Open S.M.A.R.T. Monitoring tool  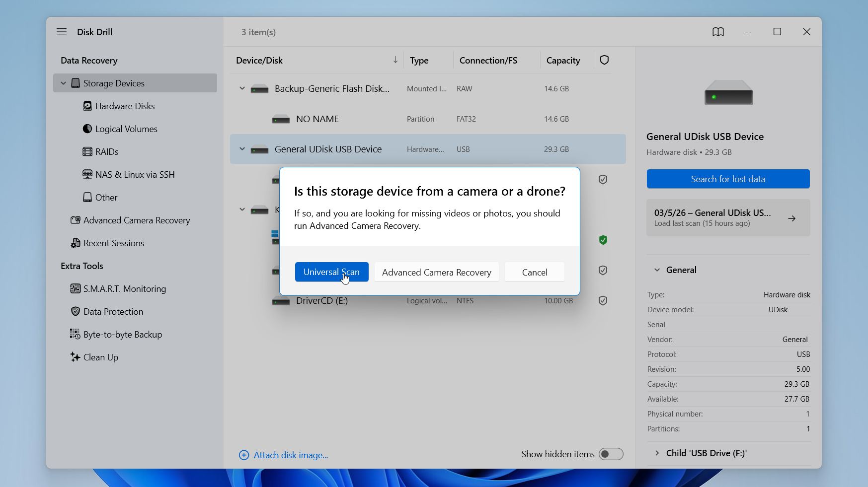(124, 288)
